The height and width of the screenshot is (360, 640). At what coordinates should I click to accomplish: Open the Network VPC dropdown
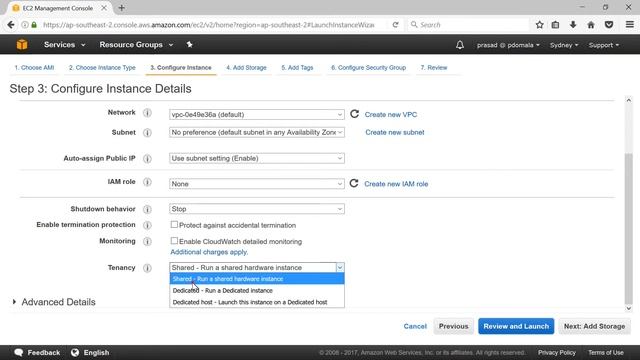tap(257, 115)
